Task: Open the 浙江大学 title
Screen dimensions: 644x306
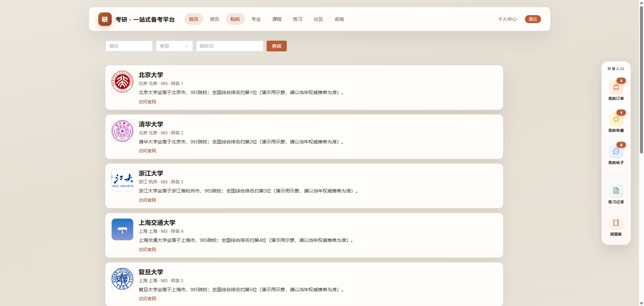Action: [x=151, y=173]
